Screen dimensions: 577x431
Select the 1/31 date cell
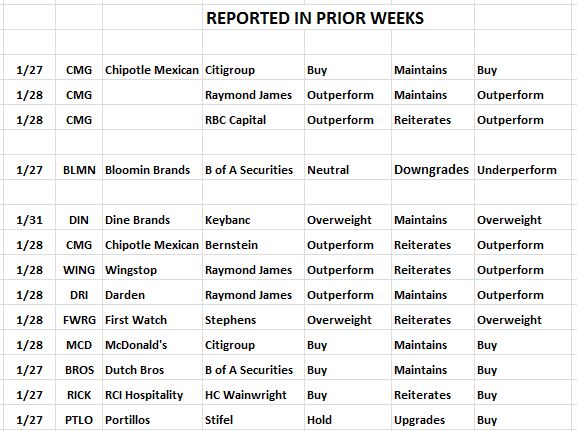pyautogui.click(x=29, y=220)
